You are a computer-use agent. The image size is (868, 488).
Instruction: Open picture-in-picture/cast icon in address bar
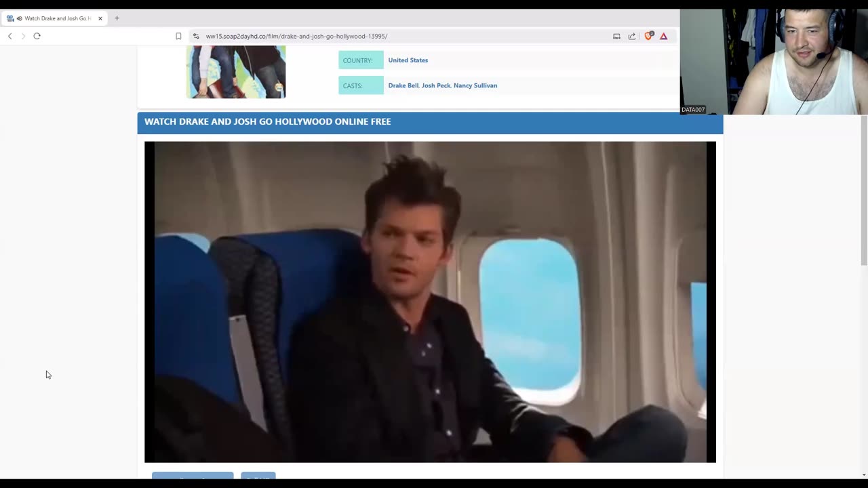point(616,36)
